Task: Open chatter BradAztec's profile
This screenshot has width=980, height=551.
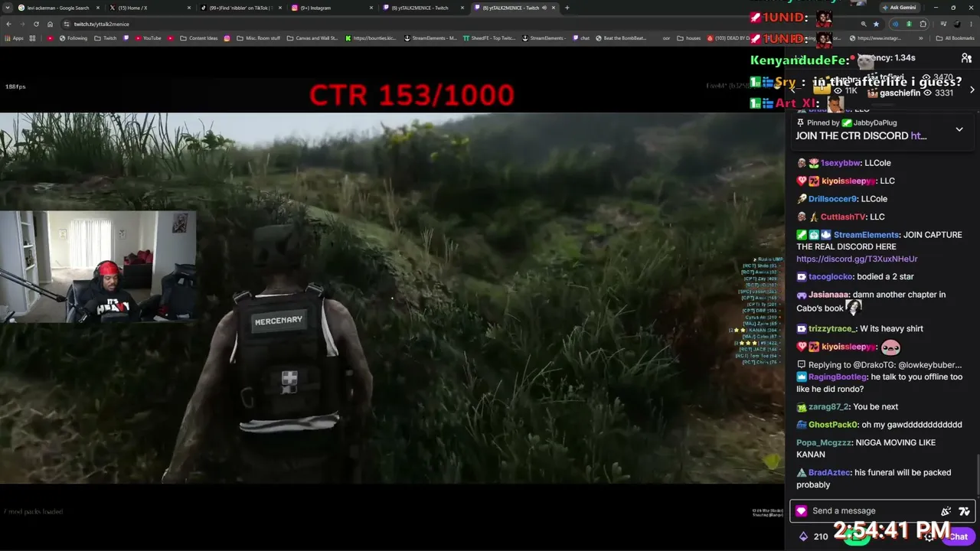Action: click(829, 473)
